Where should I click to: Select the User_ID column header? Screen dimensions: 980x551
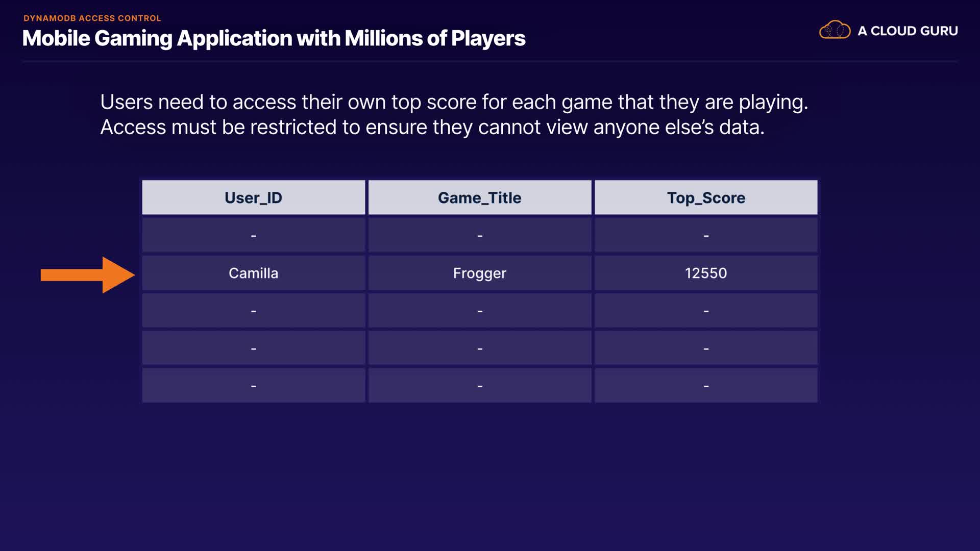point(253,197)
